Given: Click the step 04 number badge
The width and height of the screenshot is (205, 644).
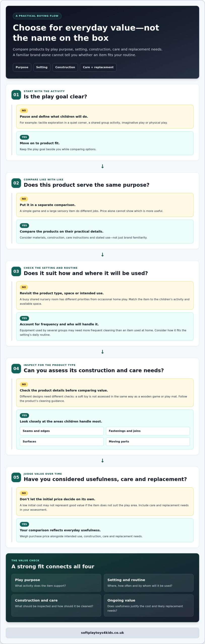Looking at the screenshot, I should click(x=16, y=368).
